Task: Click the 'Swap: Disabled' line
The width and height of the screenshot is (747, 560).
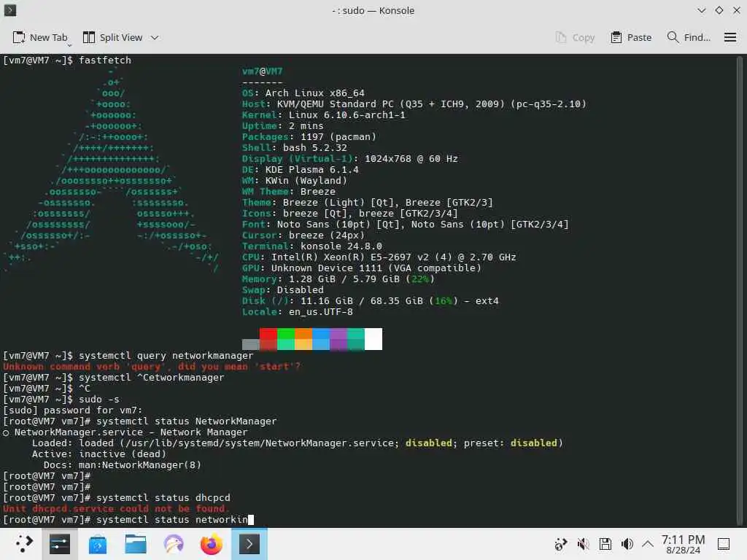Action: (282, 290)
